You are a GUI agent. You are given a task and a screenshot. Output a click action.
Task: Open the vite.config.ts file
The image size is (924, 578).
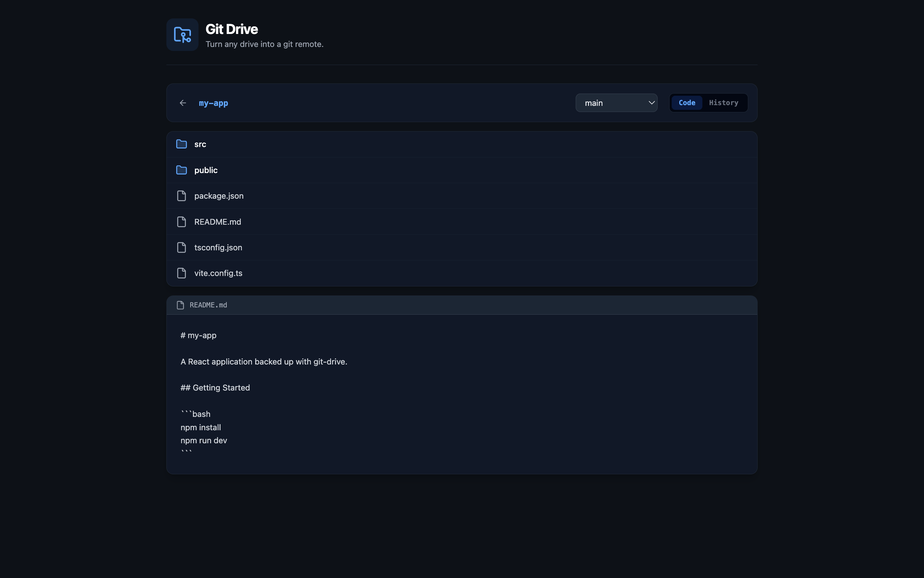(462, 273)
